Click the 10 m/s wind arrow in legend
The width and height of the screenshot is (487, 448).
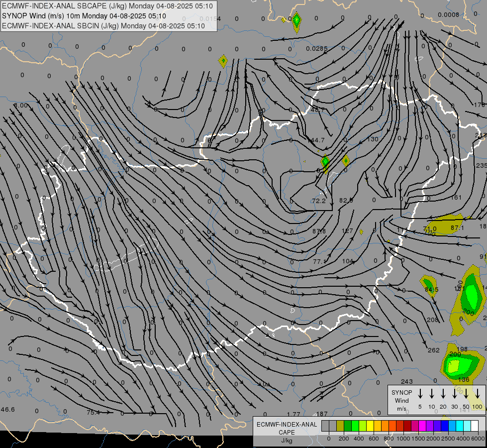coord(432,393)
